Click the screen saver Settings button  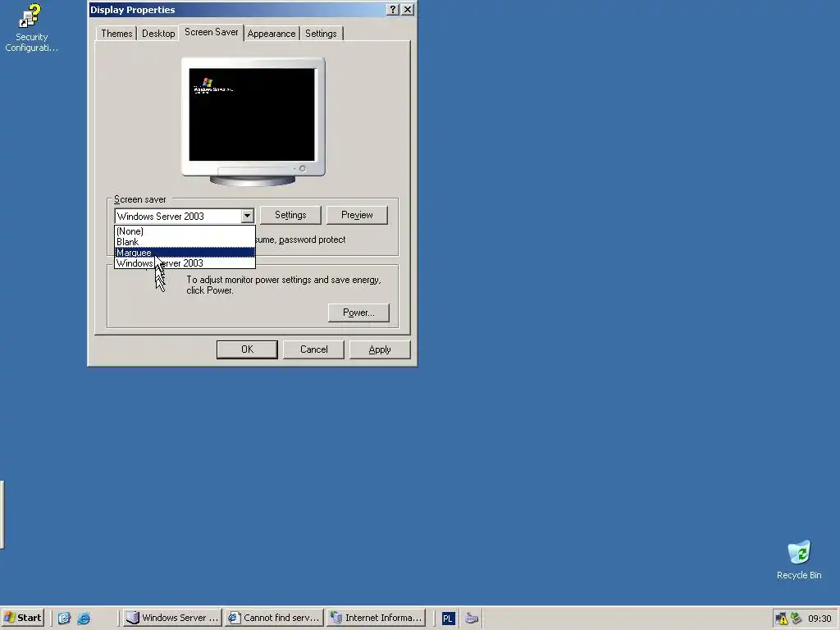(x=290, y=215)
